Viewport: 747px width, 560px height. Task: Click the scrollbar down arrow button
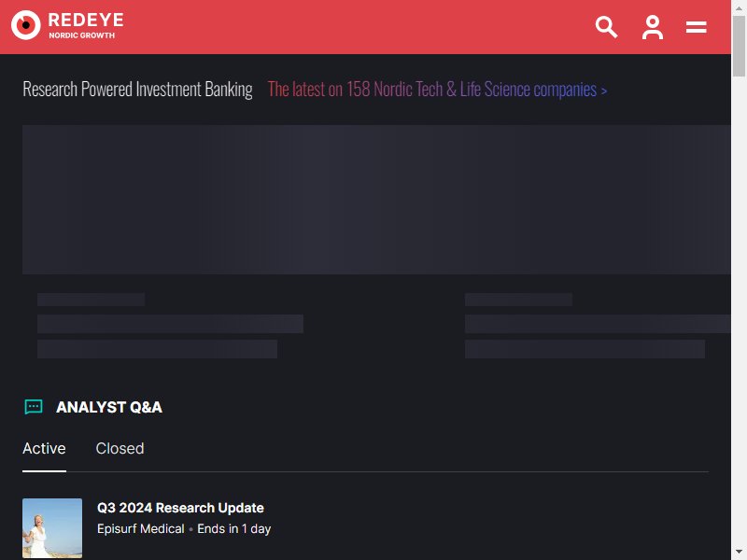(x=739, y=552)
